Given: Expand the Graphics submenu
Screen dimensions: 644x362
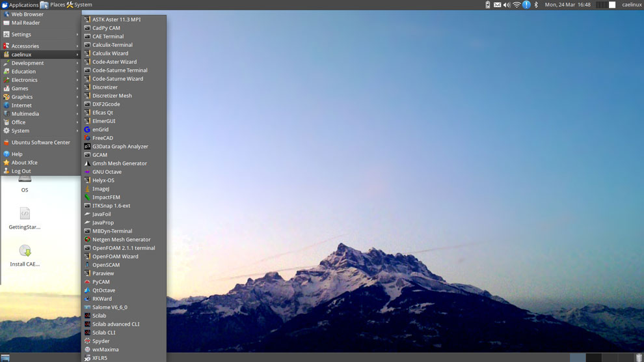Looking at the screenshot, I should [40, 97].
